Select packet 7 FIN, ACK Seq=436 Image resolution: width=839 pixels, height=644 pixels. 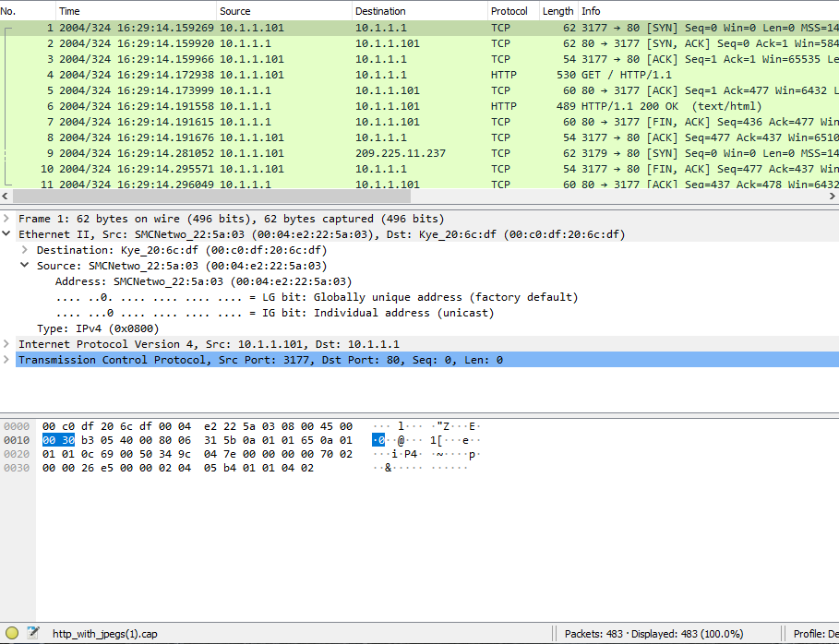[419, 122]
